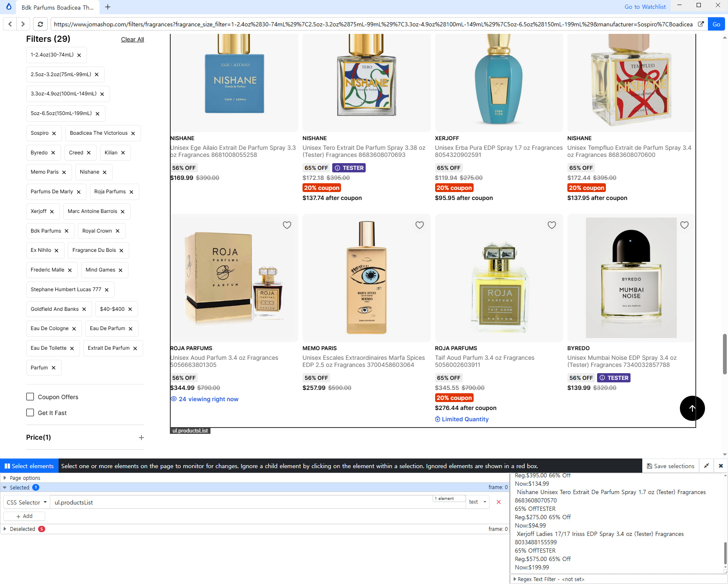The height and width of the screenshot is (584, 728).
Task: Open Taif Aoud Parfum product link
Action: 485,361
